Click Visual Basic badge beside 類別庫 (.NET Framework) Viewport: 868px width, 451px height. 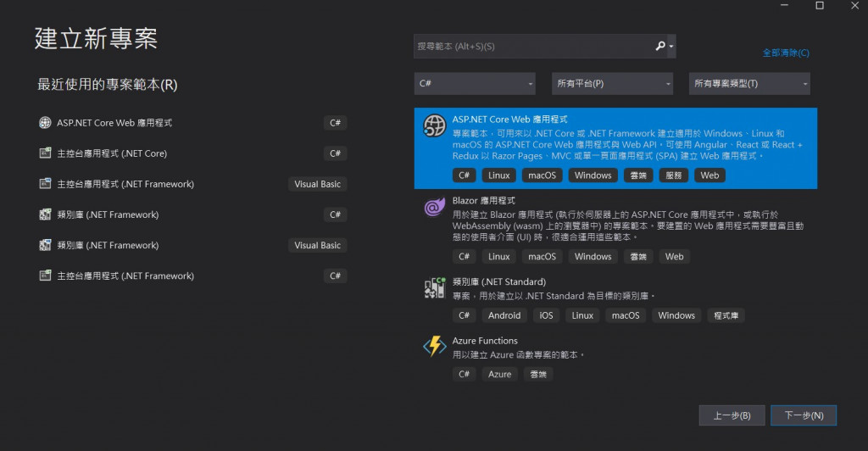click(318, 245)
